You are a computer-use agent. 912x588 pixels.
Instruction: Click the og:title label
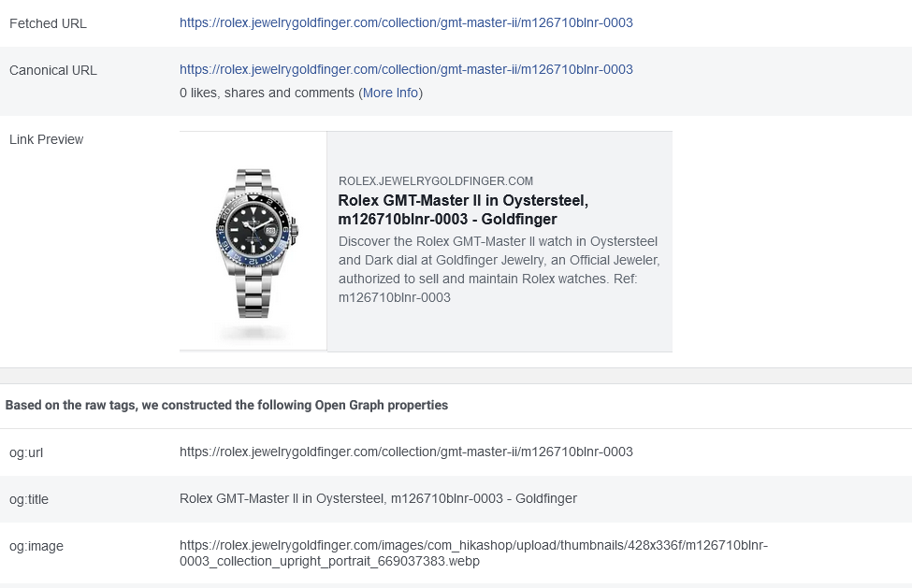pyautogui.click(x=27, y=499)
